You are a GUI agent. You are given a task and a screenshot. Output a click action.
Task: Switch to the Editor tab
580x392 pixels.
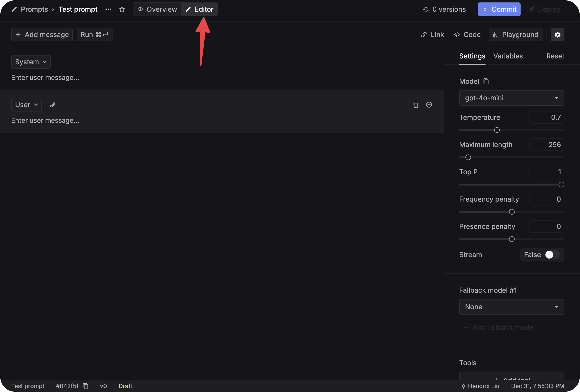click(199, 9)
